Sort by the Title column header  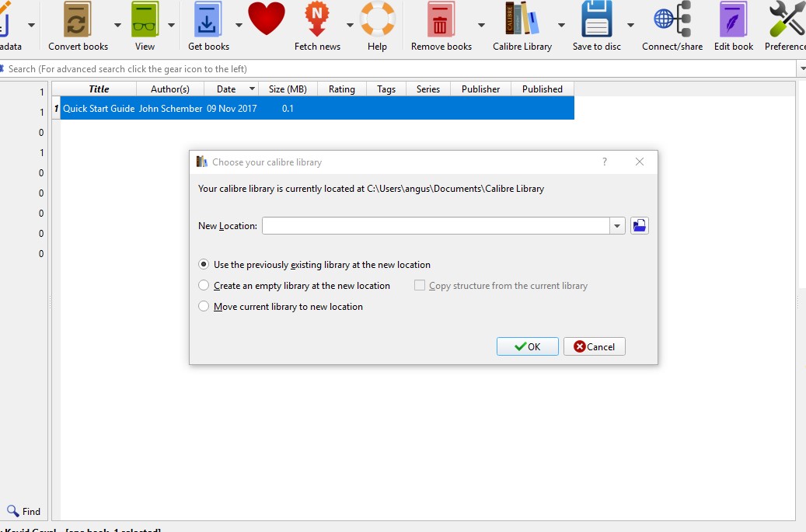(98, 89)
